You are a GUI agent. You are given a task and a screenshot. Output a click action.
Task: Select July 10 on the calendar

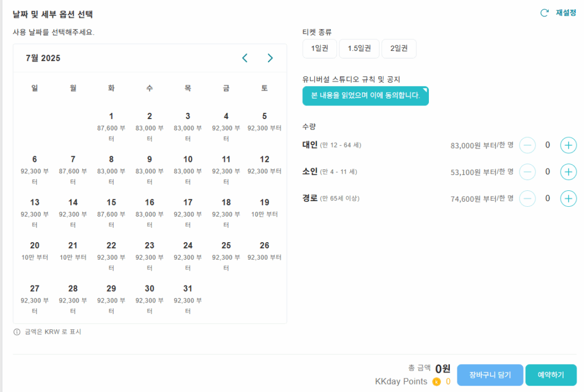click(x=188, y=170)
